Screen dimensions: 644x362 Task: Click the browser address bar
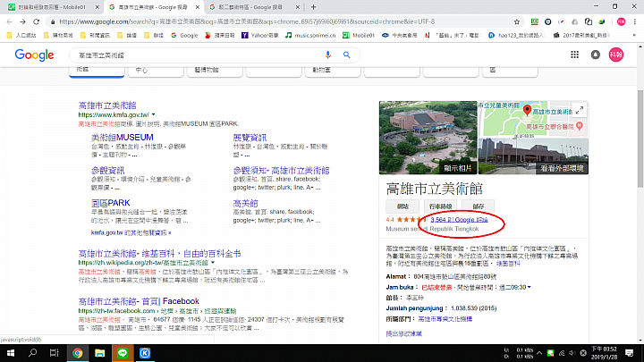284,21
